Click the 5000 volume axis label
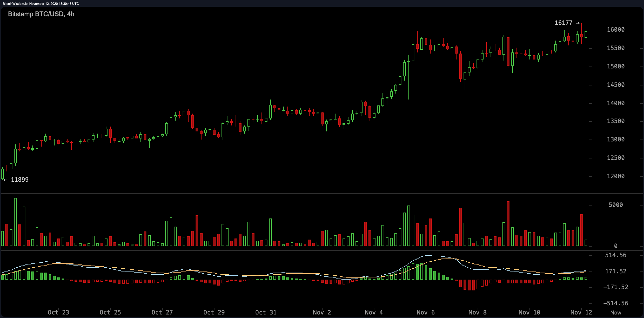 click(616, 205)
